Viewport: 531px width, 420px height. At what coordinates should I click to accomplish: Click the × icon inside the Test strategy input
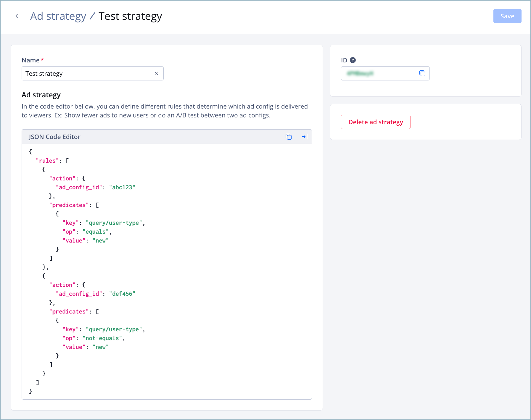click(x=156, y=73)
